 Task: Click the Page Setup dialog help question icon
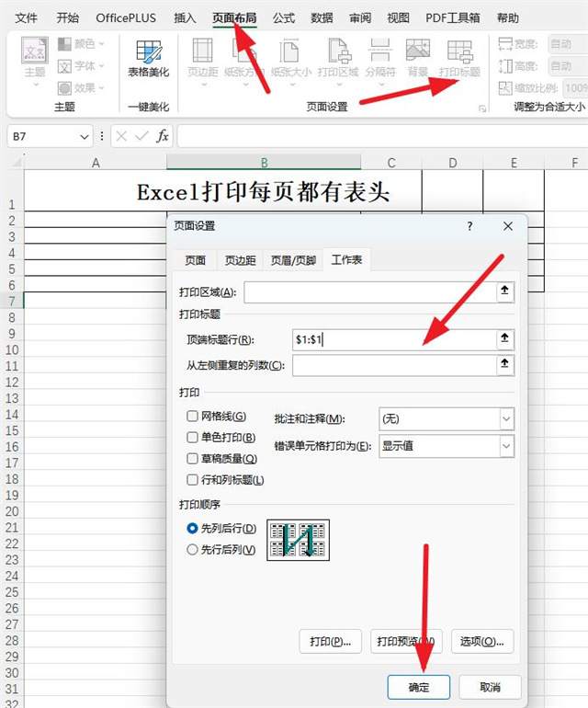469,226
